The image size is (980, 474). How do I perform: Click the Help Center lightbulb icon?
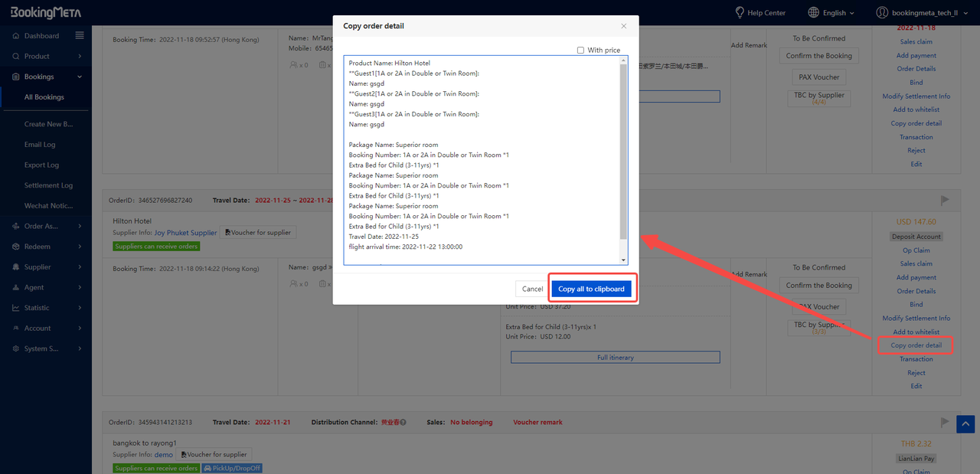(x=740, y=12)
